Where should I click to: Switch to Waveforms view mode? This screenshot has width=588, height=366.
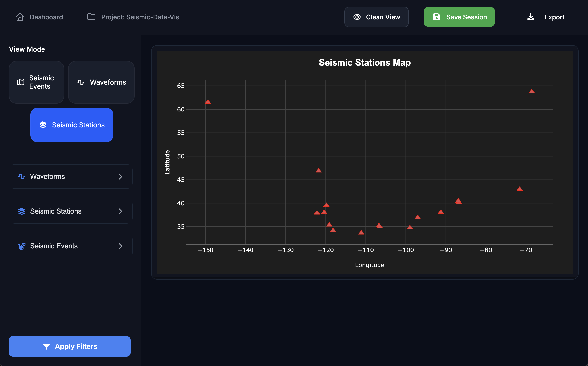[x=101, y=82]
